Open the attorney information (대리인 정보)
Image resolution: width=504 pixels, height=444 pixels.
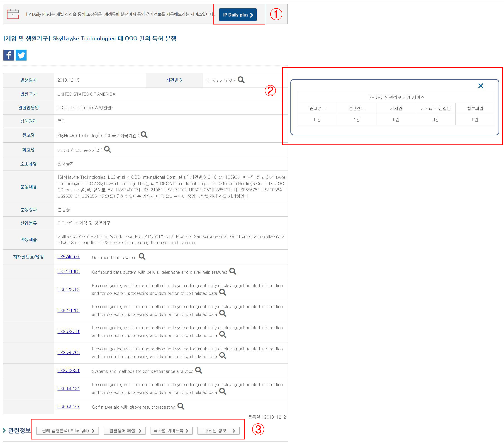[x=219, y=431]
